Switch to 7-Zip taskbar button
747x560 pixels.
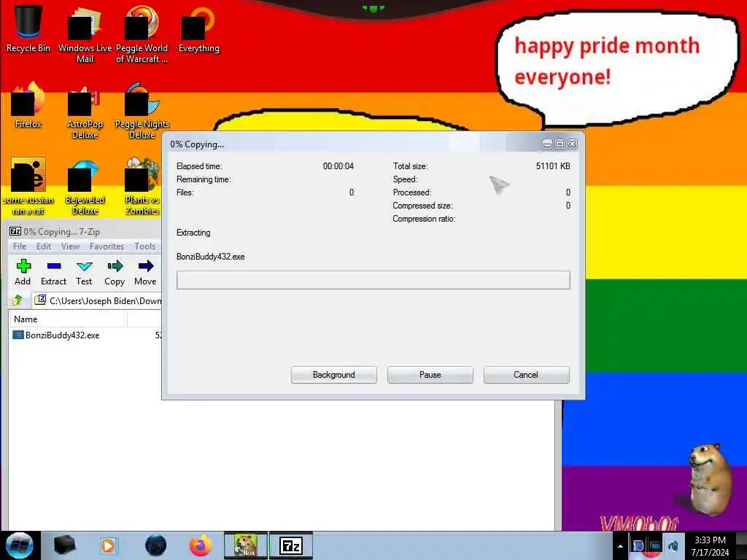click(291, 545)
